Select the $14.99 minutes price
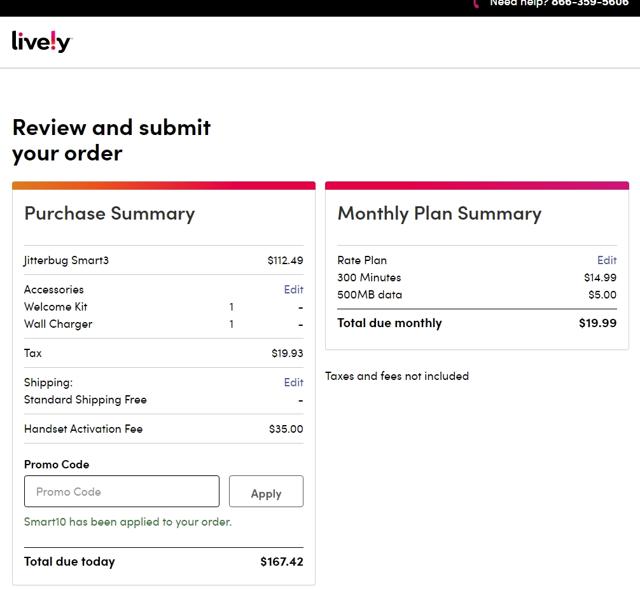This screenshot has width=640, height=590. 600,277
